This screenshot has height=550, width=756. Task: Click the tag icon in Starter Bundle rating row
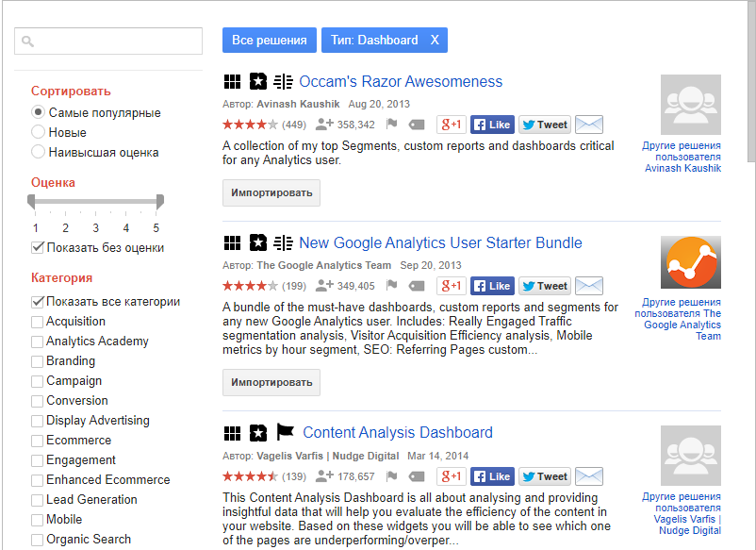(417, 286)
